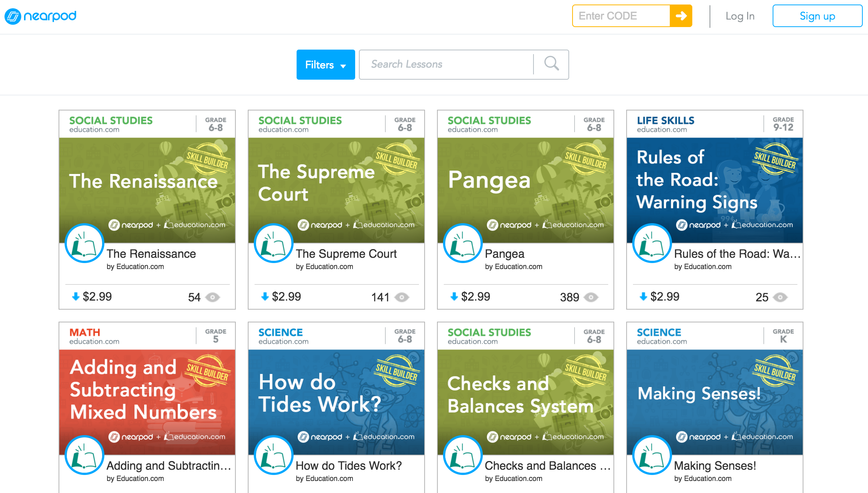Click The Supreme Court author avatar icon
Screen dimensions: 868x493
[274, 243]
